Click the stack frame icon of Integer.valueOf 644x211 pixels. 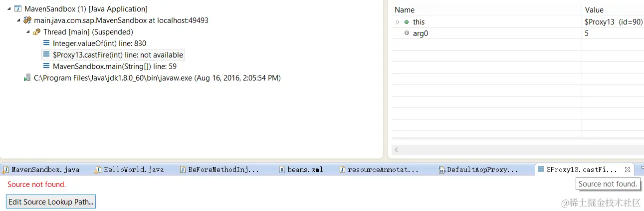pos(46,43)
